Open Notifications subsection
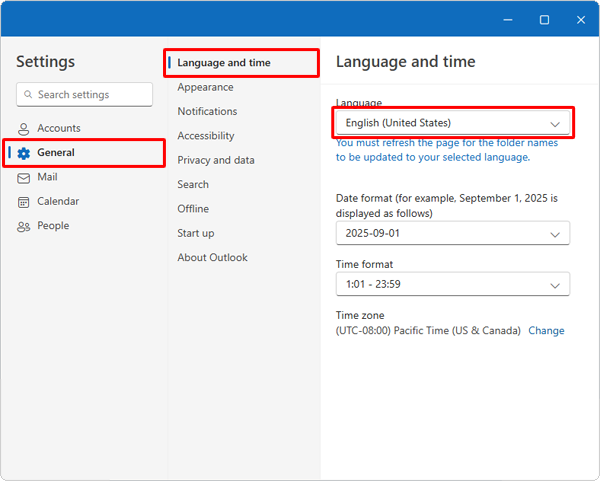 click(207, 111)
